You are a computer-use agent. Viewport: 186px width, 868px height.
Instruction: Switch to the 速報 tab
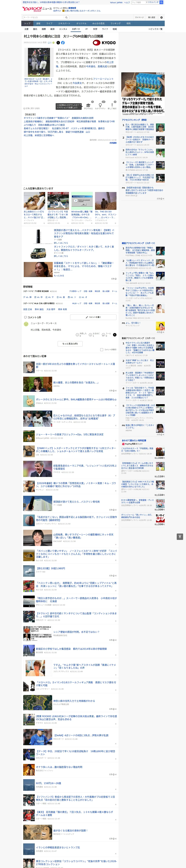click(38, 24)
